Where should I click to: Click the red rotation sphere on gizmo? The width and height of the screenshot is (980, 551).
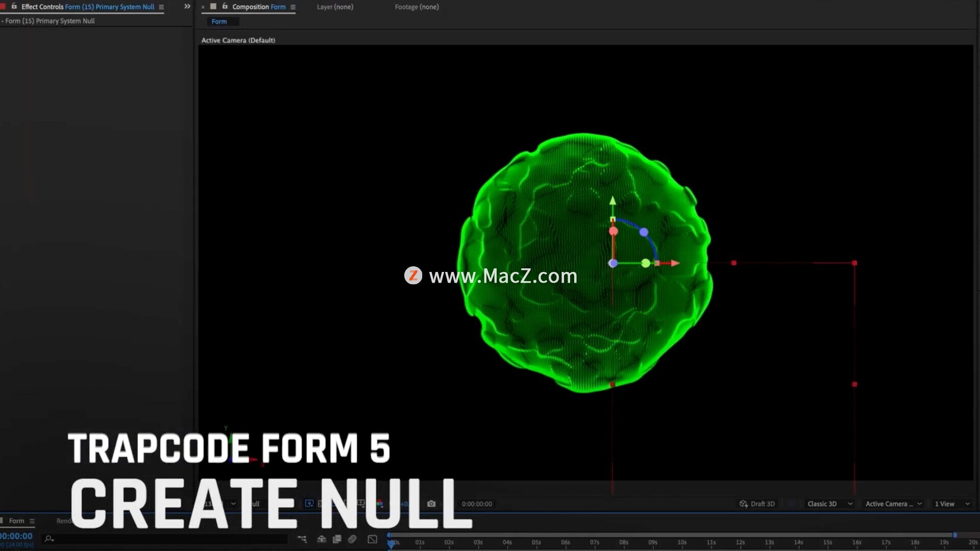614,231
